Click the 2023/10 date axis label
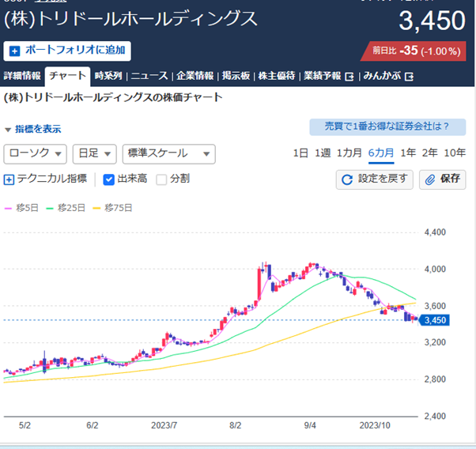The width and height of the screenshot is (476, 449). tap(375, 425)
